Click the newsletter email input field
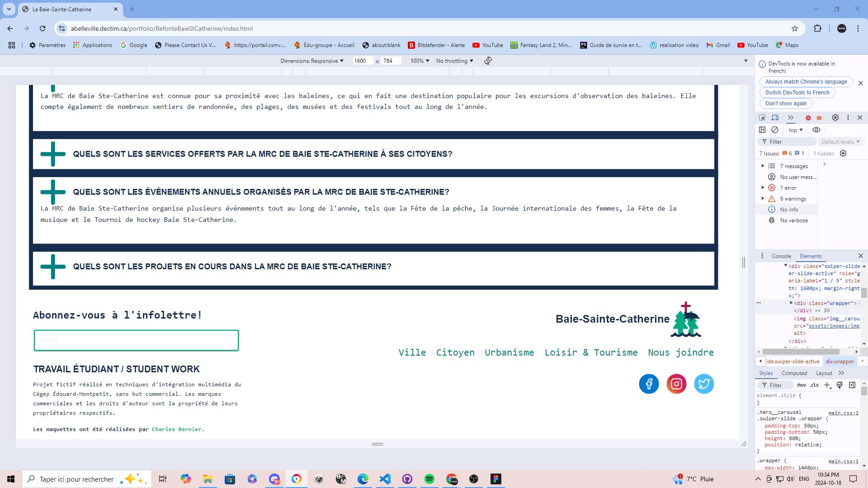The width and height of the screenshot is (868, 488). (136, 340)
